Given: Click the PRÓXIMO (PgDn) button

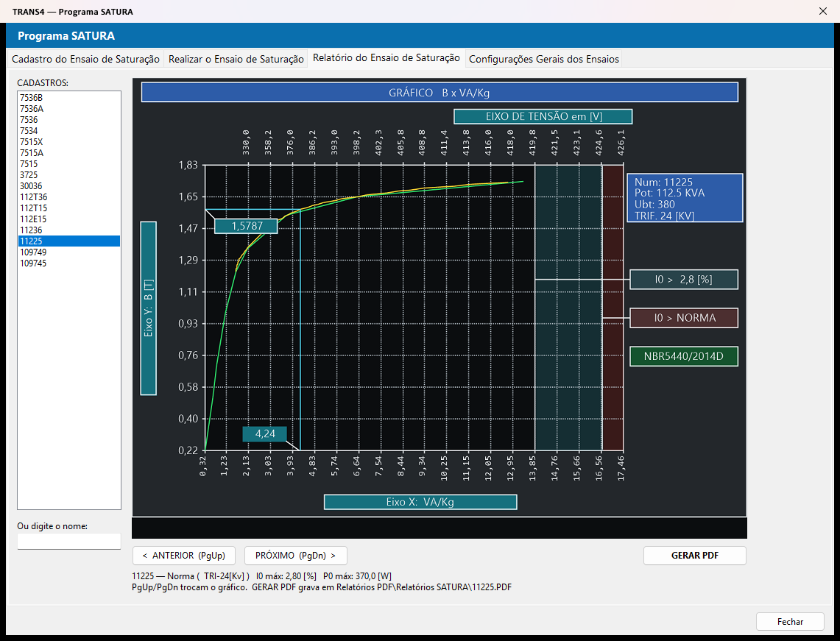Looking at the screenshot, I should pos(296,556).
